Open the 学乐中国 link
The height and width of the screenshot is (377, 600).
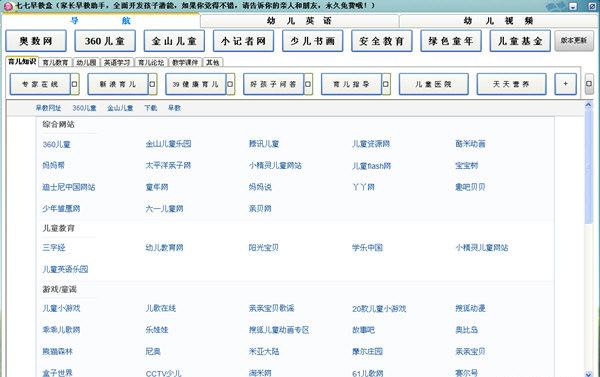367,248
